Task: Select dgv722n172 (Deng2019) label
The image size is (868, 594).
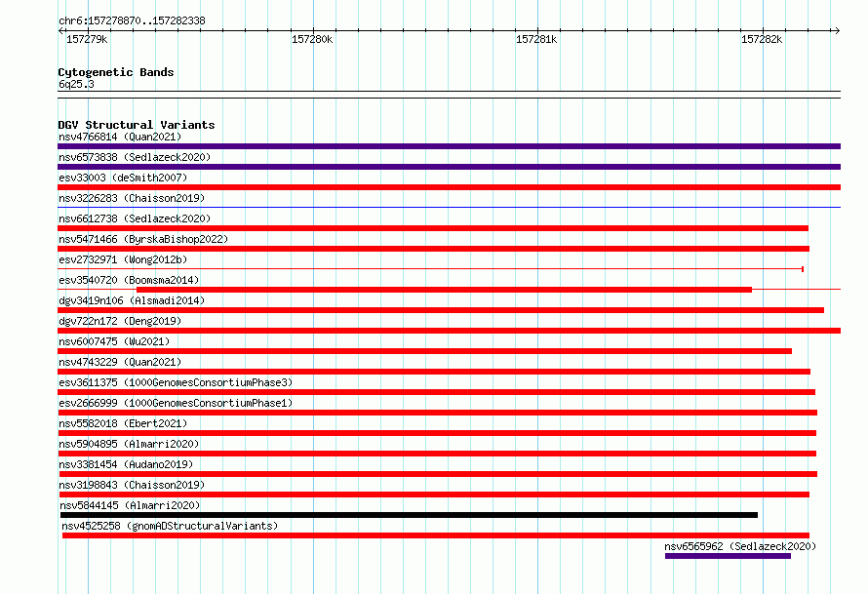Action: 120,321
